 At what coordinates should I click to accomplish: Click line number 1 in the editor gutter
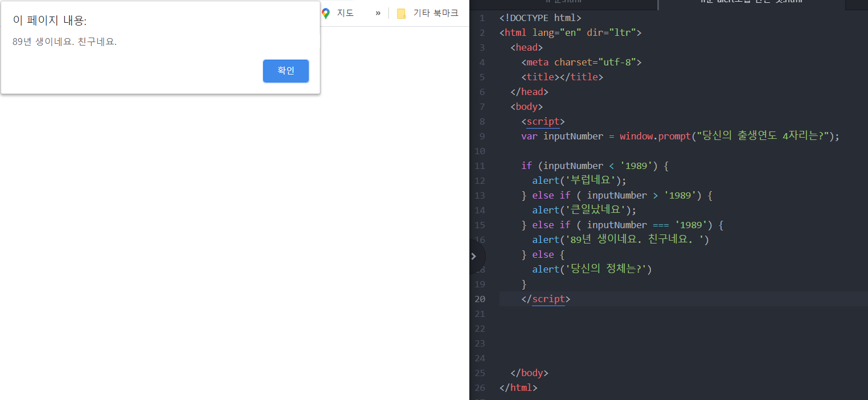click(482, 18)
